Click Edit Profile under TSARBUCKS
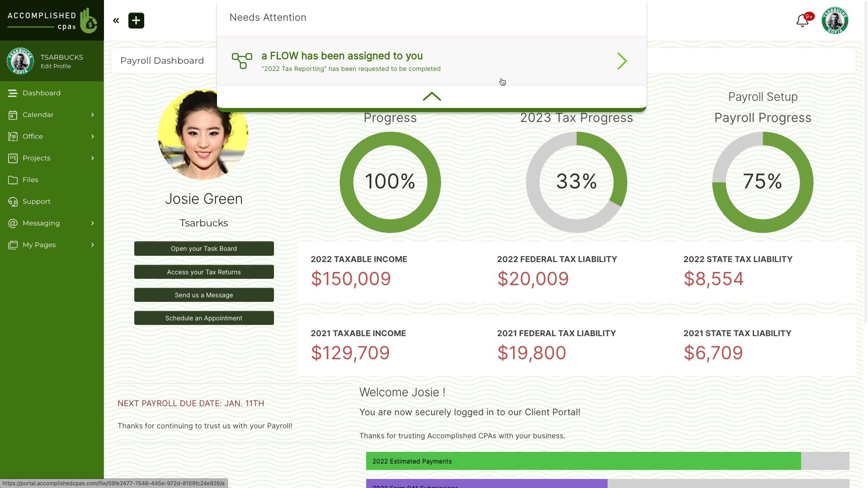868x488 pixels. point(56,66)
